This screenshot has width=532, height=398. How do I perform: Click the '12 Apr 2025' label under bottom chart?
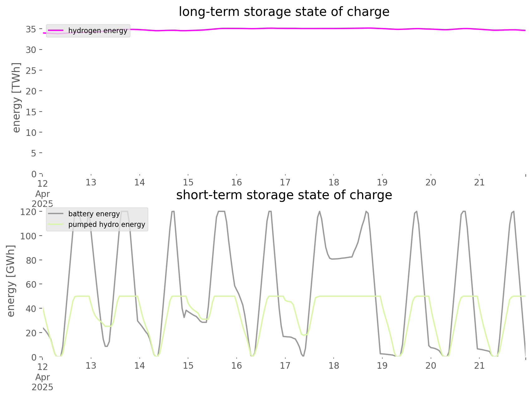[42, 377]
